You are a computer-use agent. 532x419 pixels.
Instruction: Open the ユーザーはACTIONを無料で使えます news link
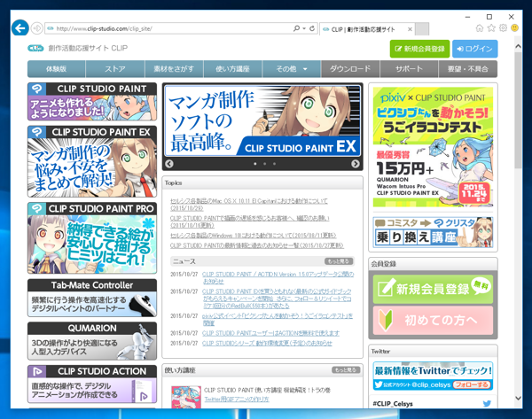(270, 333)
